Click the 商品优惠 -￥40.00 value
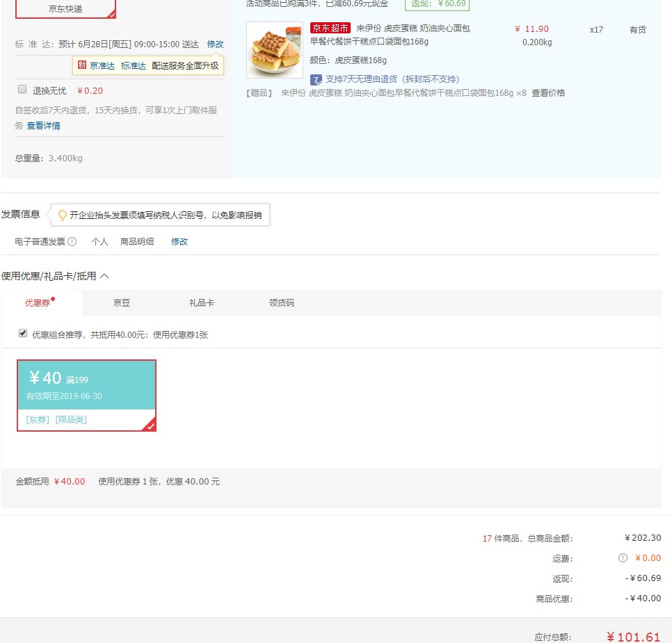The image size is (672, 643). (643, 599)
